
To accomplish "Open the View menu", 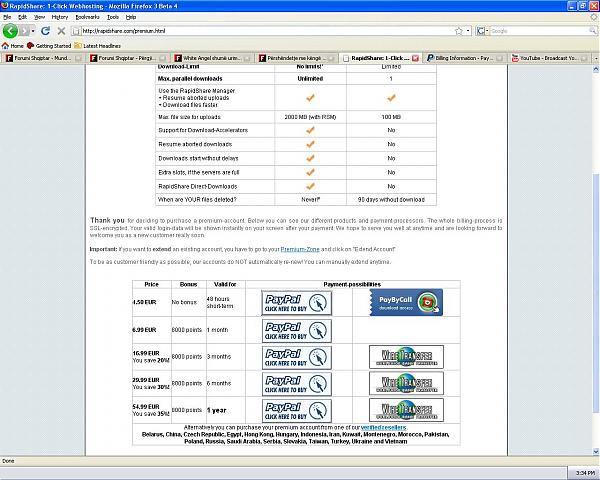I will (39, 17).
